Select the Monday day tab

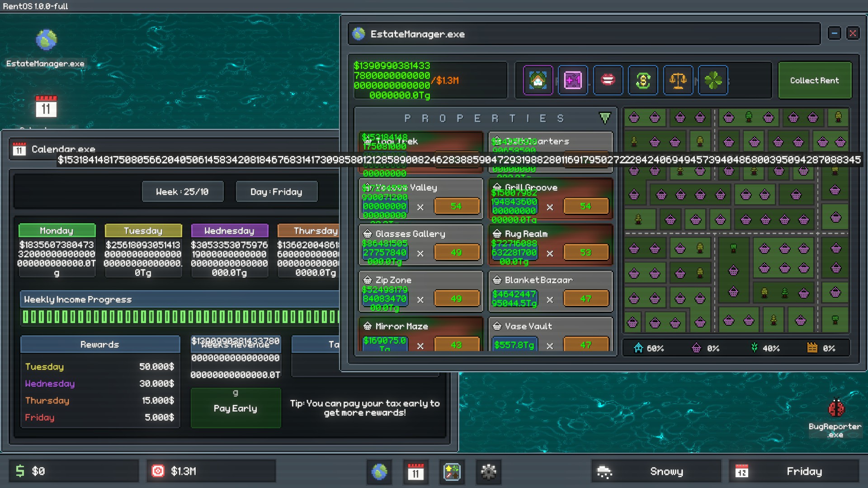pos(57,230)
